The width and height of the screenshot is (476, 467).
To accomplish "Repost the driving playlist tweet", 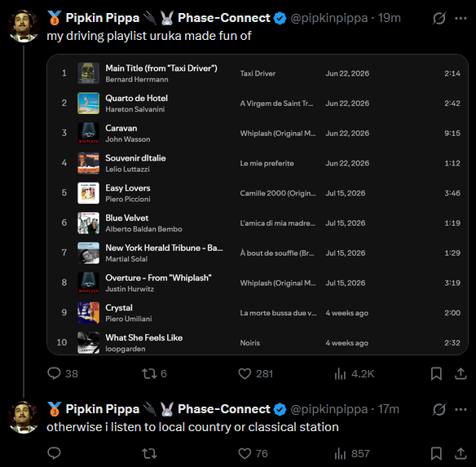I will click(154, 373).
